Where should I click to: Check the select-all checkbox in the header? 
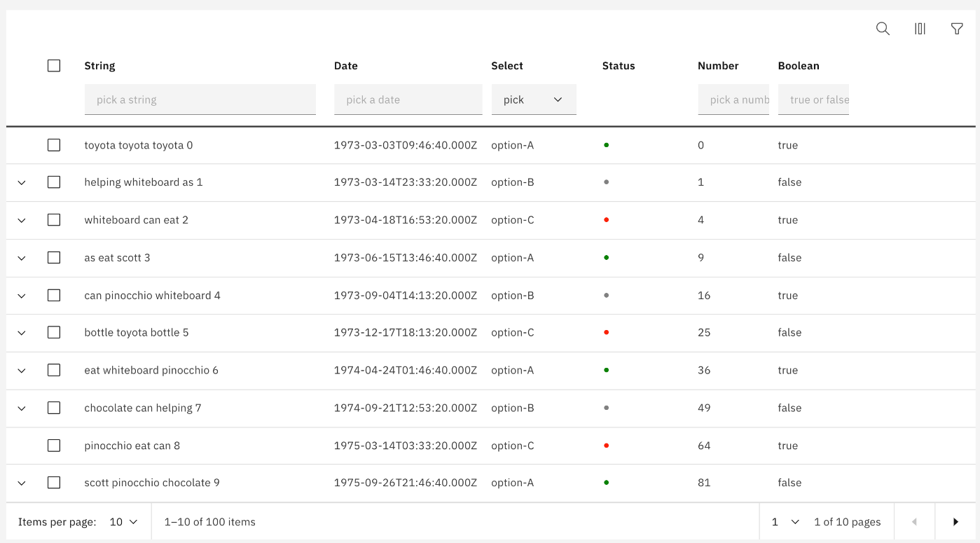pyautogui.click(x=54, y=65)
